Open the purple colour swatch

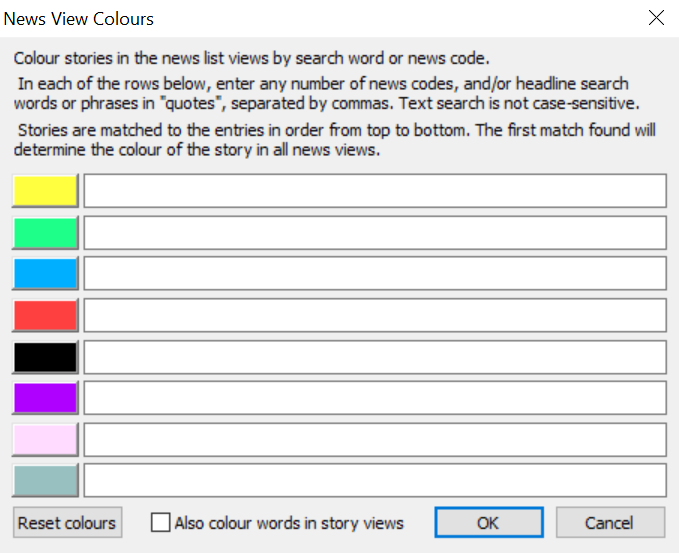(x=45, y=398)
